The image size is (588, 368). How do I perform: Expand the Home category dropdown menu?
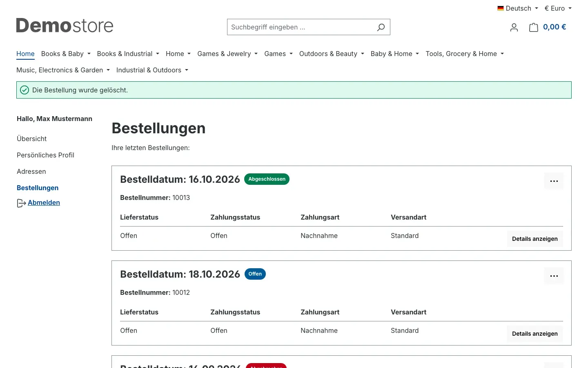(x=178, y=54)
